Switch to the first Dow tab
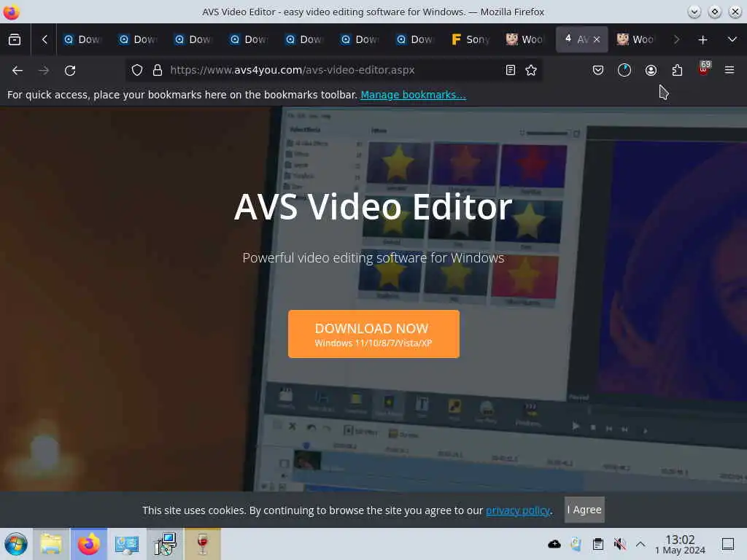Viewport: 747px width, 560px height. pos(83,39)
